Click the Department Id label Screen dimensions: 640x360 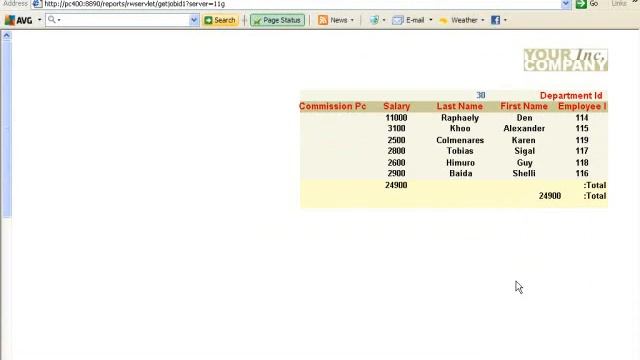pyautogui.click(x=571, y=96)
